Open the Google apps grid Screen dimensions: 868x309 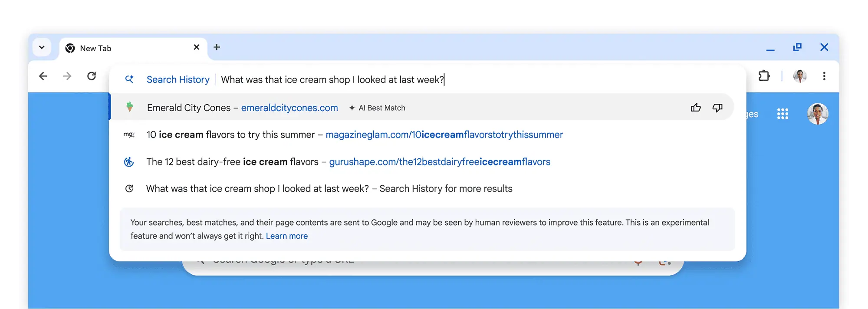point(782,114)
